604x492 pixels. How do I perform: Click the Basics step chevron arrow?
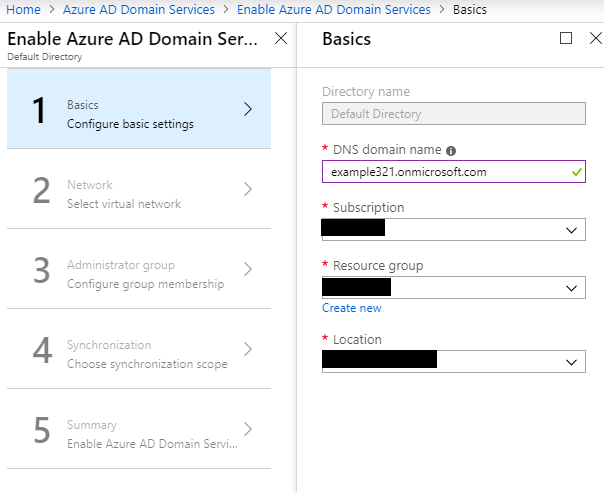[x=248, y=109]
